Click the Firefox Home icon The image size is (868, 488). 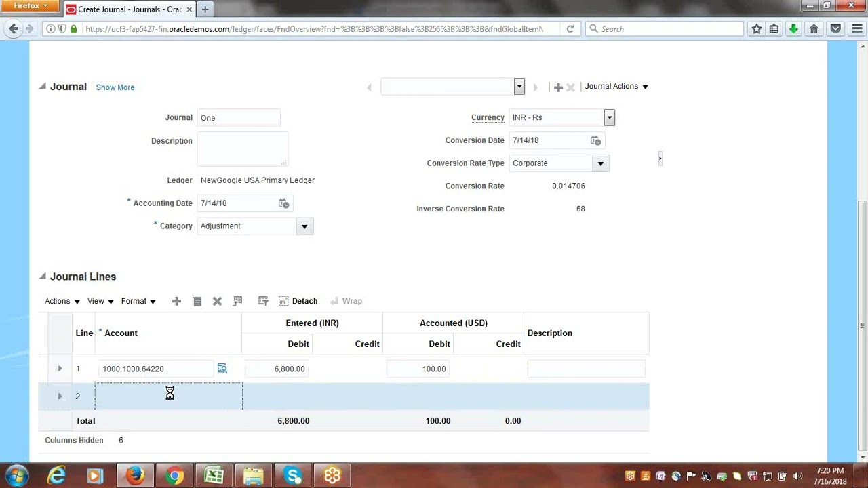tap(814, 28)
